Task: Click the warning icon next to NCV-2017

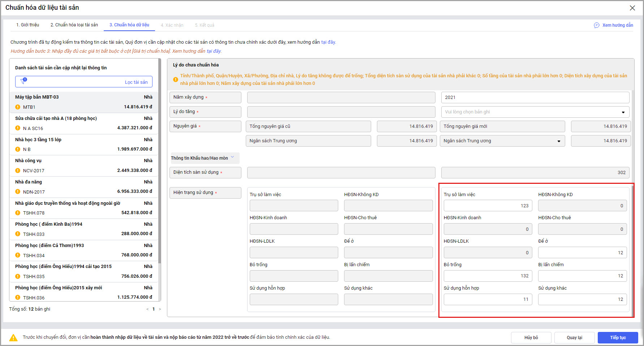Action: click(x=18, y=170)
